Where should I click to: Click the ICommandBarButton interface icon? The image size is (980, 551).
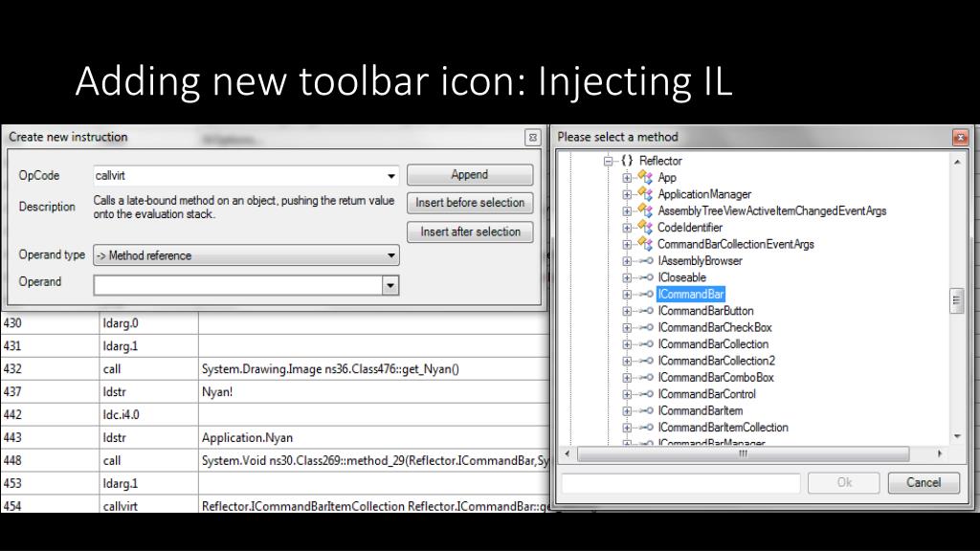click(646, 311)
